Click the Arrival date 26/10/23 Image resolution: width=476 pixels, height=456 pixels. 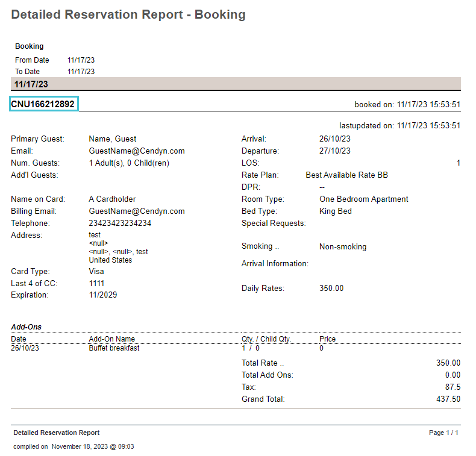click(335, 139)
